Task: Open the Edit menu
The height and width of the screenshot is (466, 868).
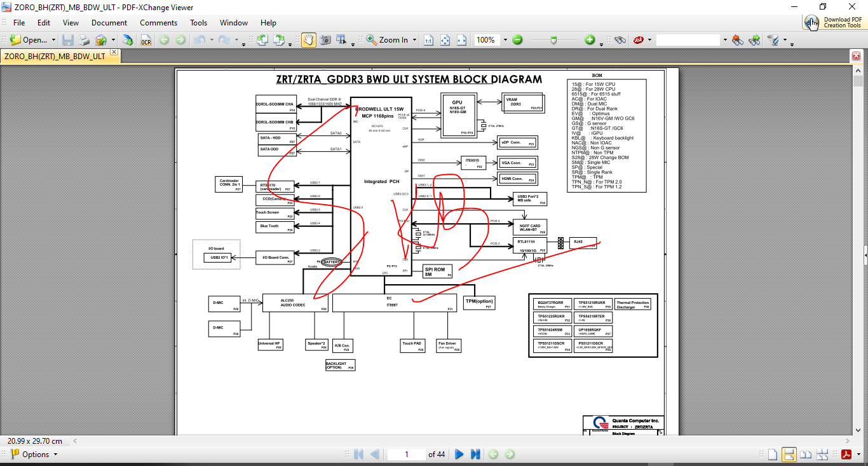Action: [x=43, y=22]
